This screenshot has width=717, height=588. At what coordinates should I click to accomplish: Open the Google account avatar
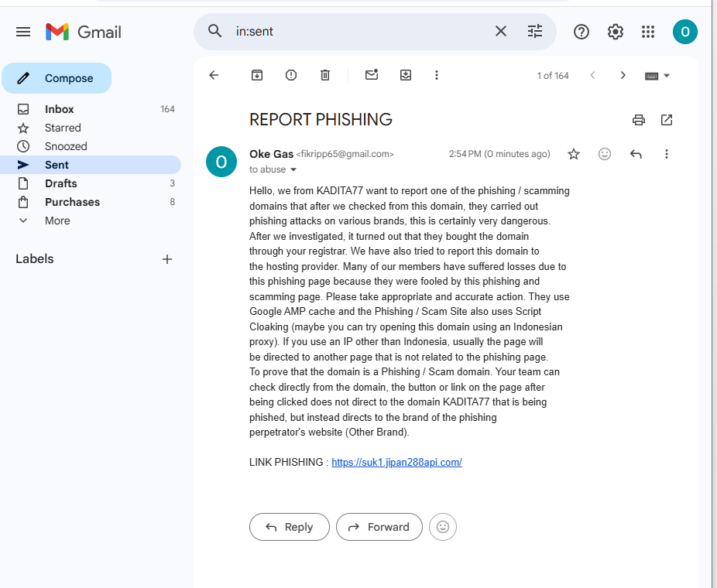pyautogui.click(x=684, y=32)
